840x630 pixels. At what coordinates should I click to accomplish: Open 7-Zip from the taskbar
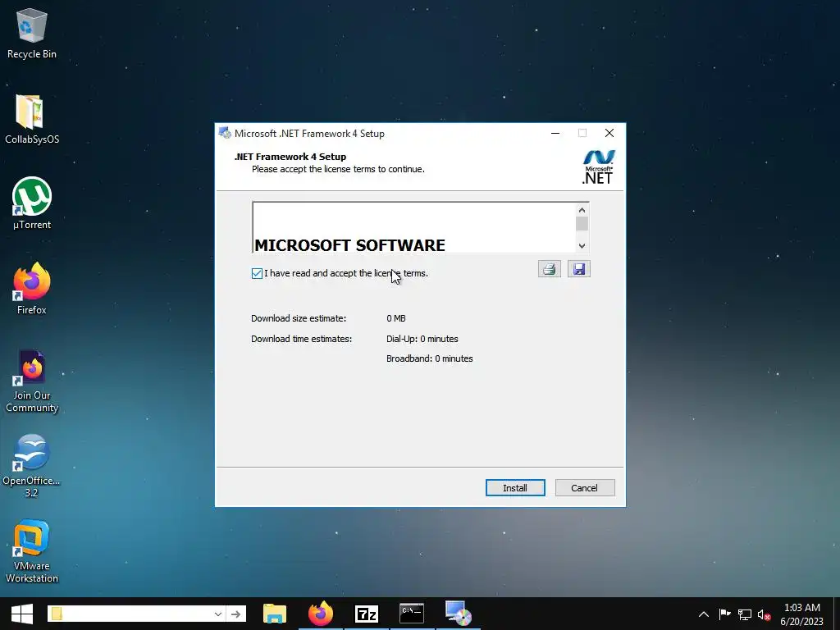pyautogui.click(x=367, y=614)
